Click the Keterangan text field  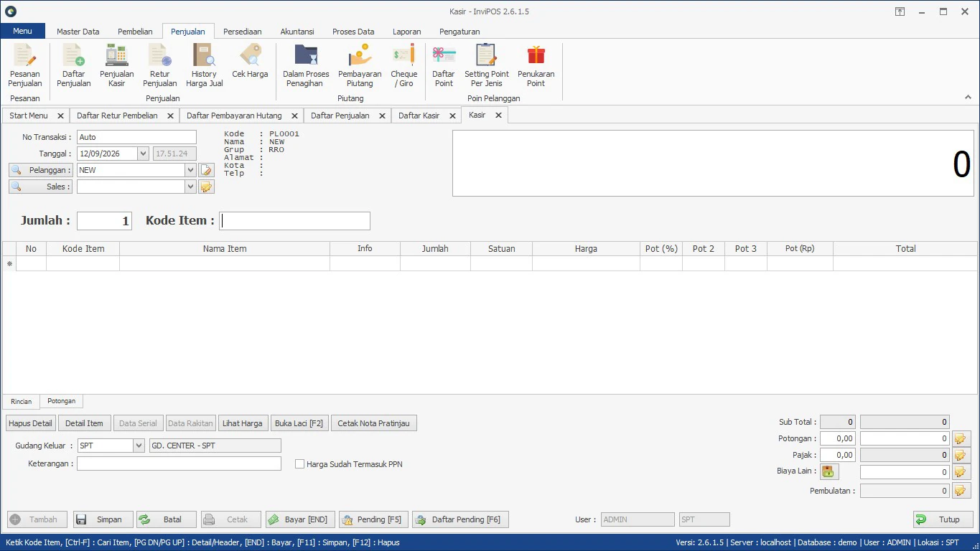coord(179,463)
